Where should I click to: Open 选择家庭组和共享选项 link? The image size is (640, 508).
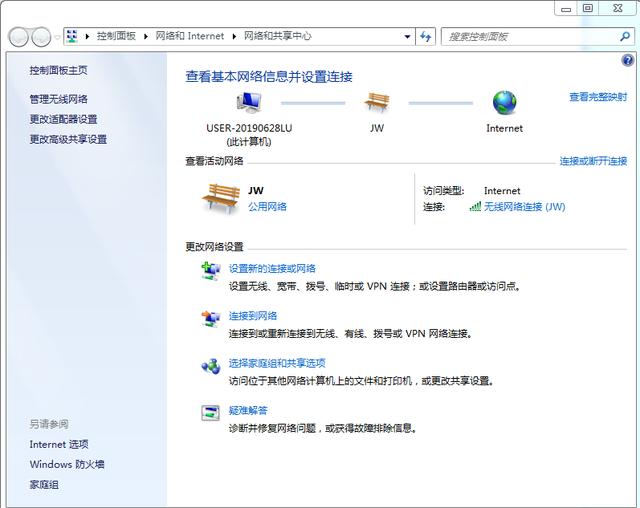pyautogui.click(x=277, y=363)
